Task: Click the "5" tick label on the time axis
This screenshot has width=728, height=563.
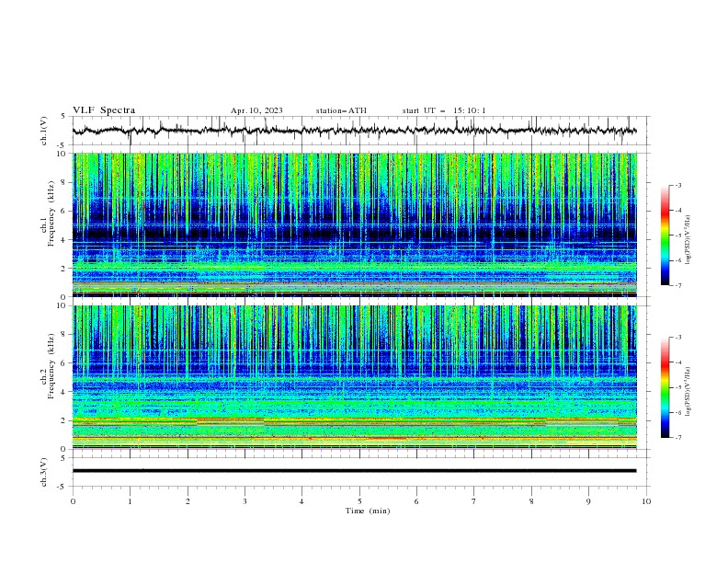Action: point(359,501)
